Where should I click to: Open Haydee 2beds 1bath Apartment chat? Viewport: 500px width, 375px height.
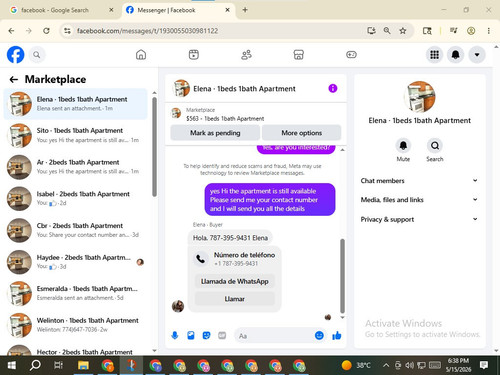click(76, 262)
